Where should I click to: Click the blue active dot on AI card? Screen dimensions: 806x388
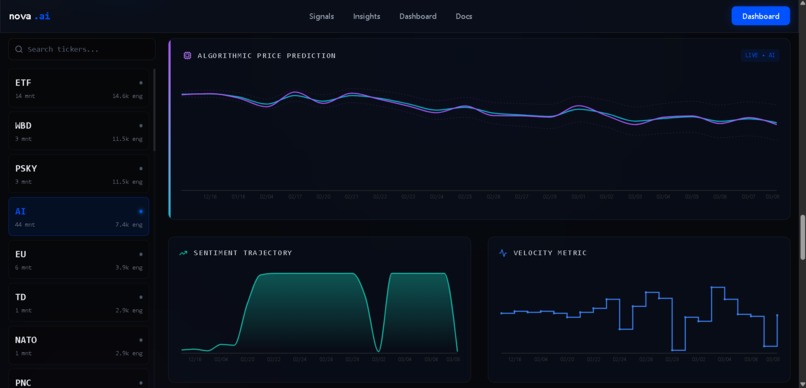click(x=141, y=211)
